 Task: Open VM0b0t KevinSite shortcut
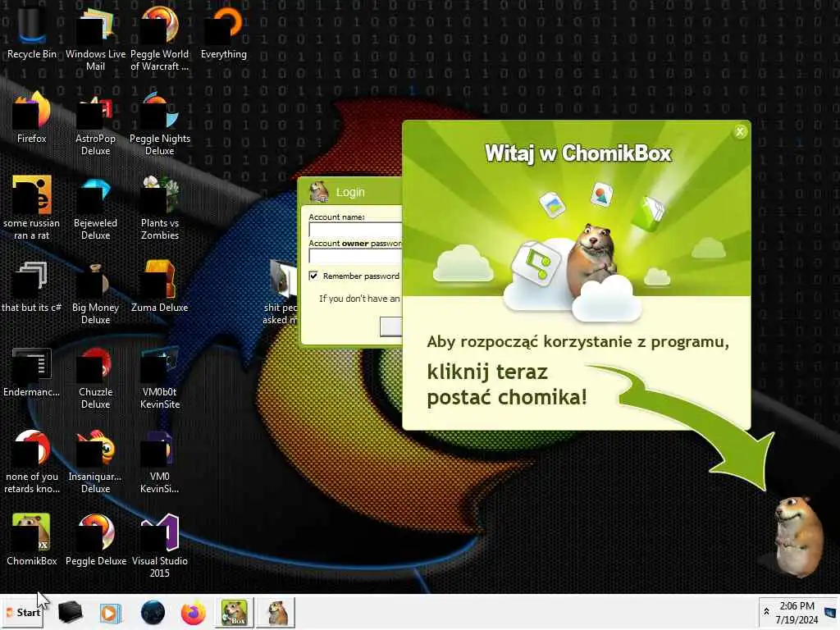160,377
